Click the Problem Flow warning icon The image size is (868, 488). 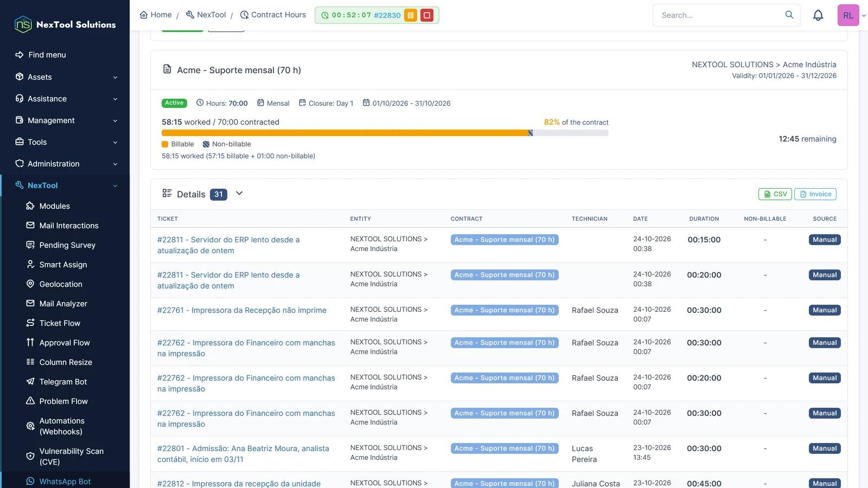[30, 401]
